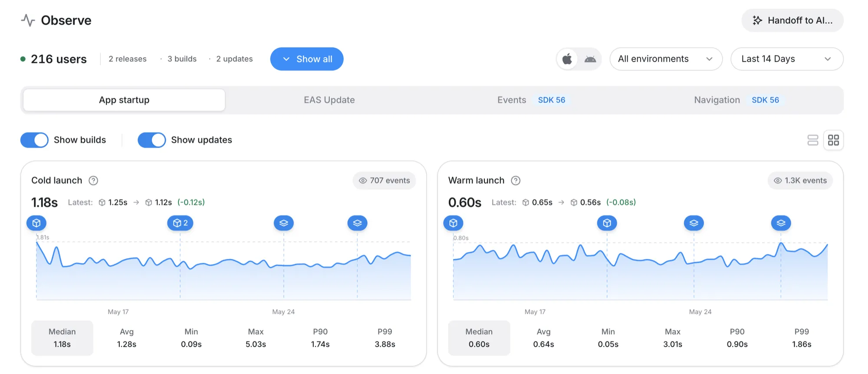Click first build marker on Warm launch chart
Screen dimensions: 868x374
tap(454, 223)
